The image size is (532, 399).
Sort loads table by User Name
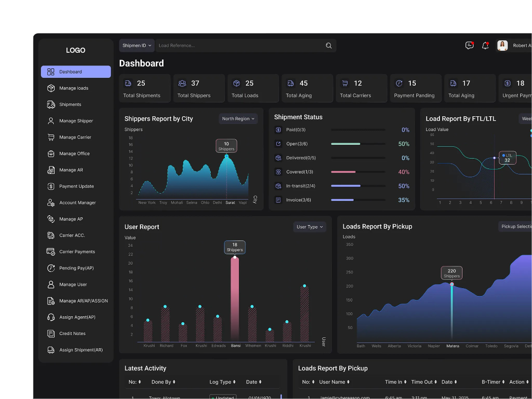coord(334,382)
